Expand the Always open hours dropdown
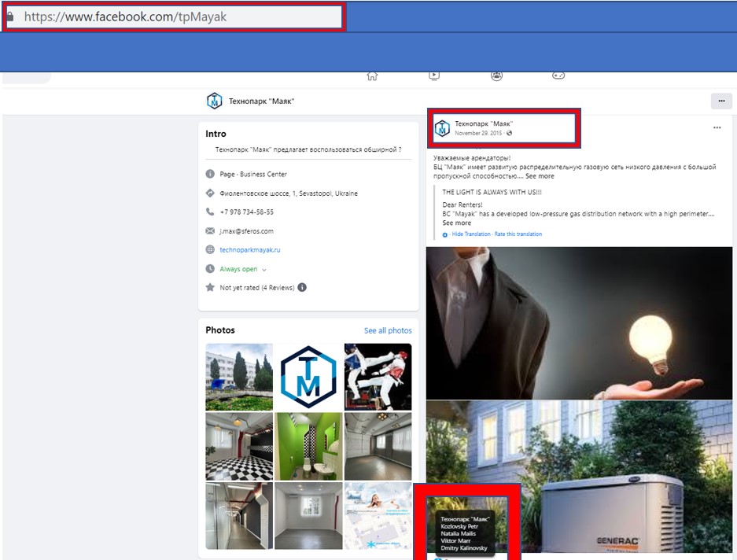Viewport: 737px width, 560px height. click(x=264, y=270)
